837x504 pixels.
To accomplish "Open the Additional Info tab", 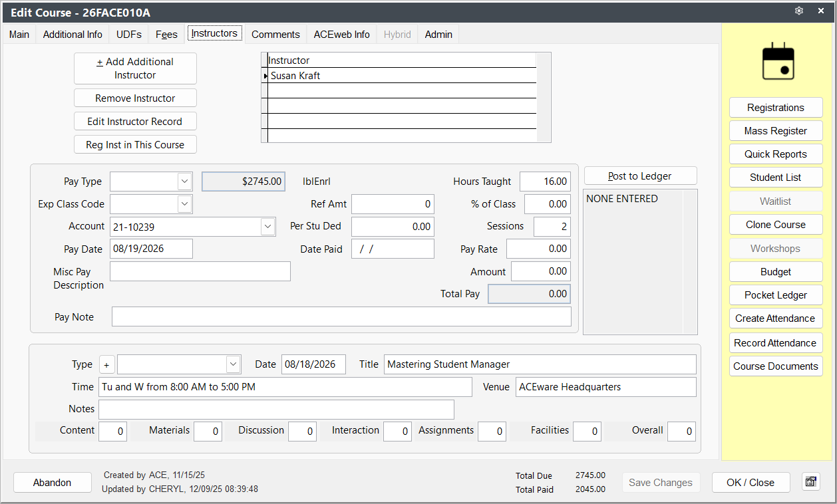I will pos(73,35).
